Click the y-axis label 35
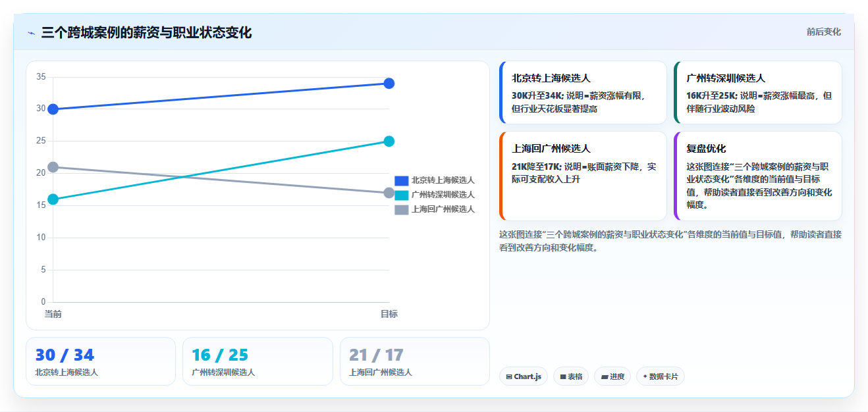Screen dimensions: 868x412 (x=41, y=76)
